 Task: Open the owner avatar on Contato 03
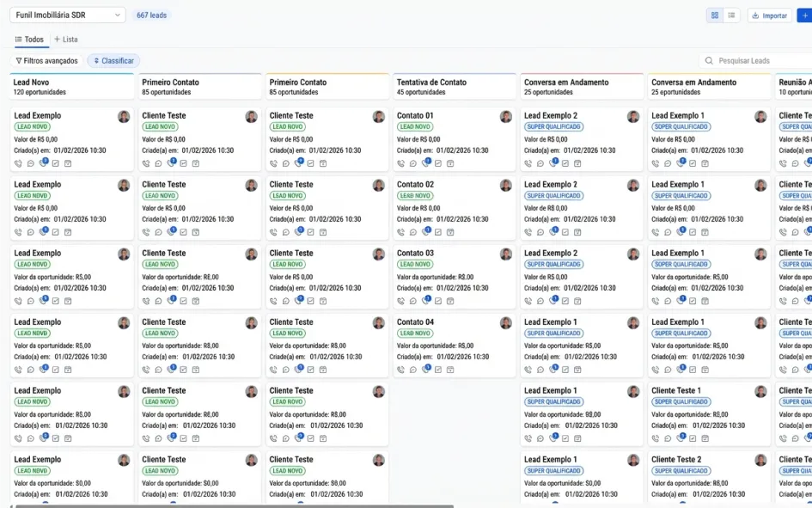tap(506, 254)
